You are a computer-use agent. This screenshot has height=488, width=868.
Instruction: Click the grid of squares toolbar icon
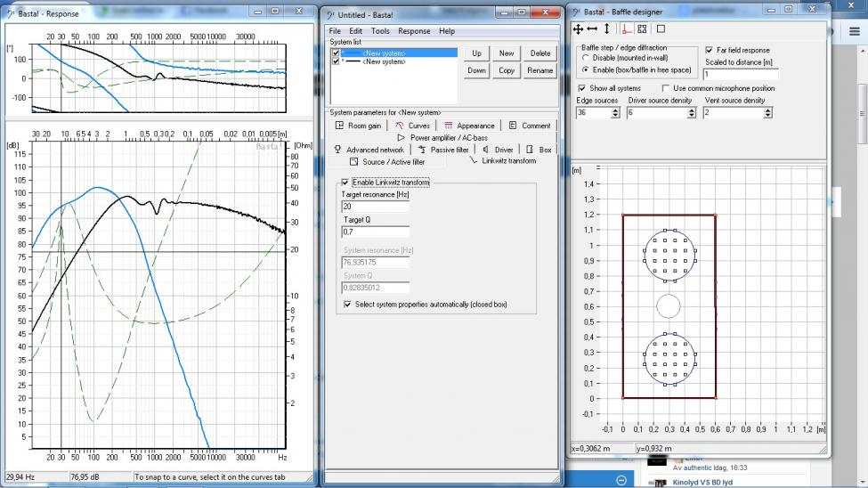pos(642,28)
